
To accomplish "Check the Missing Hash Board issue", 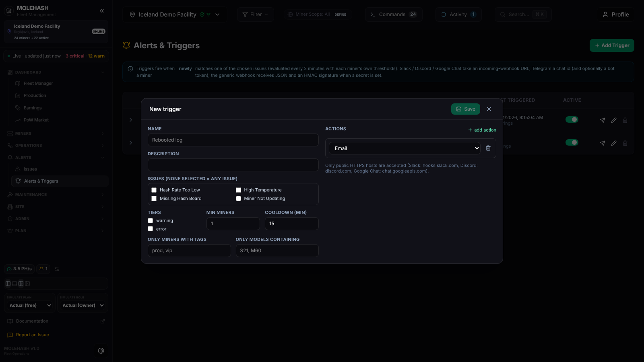I will [x=154, y=198].
